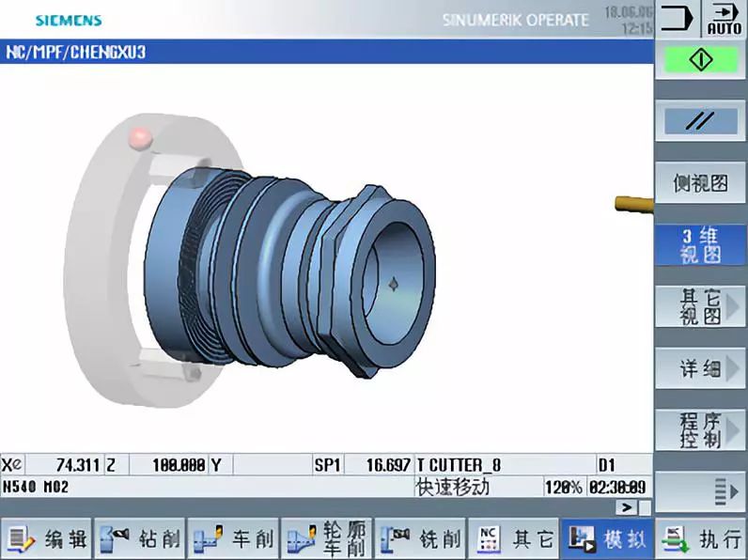Toggle 3维视图 (3D view) mode
This screenshot has width=748, height=560.
pos(700,245)
